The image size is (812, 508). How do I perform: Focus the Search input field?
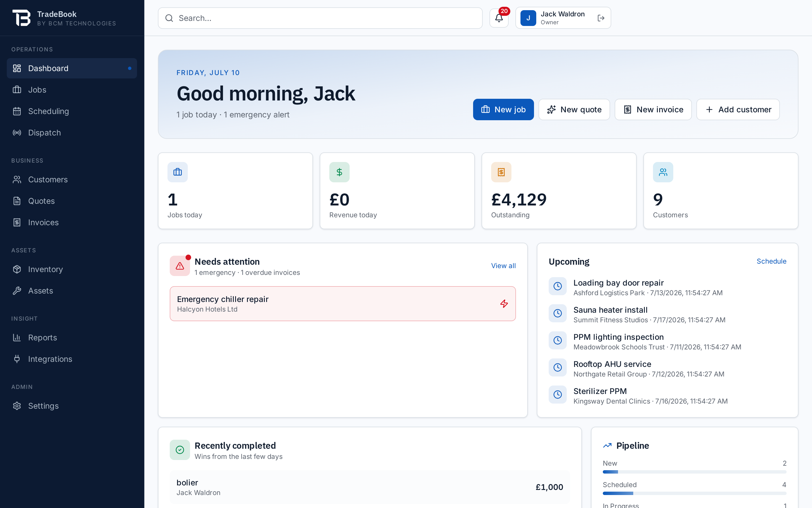point(320,18)
